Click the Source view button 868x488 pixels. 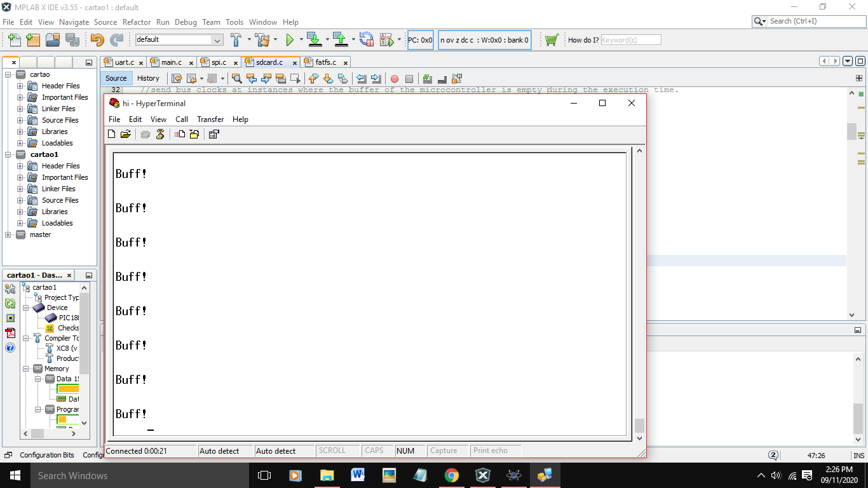116,78
